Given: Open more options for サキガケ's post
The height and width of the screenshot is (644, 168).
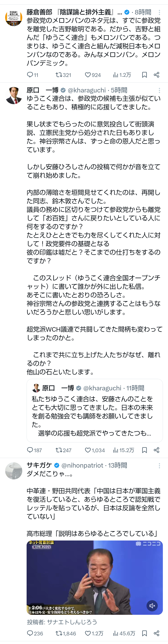Looking at the screenshot, I should [x=159, y=465].
